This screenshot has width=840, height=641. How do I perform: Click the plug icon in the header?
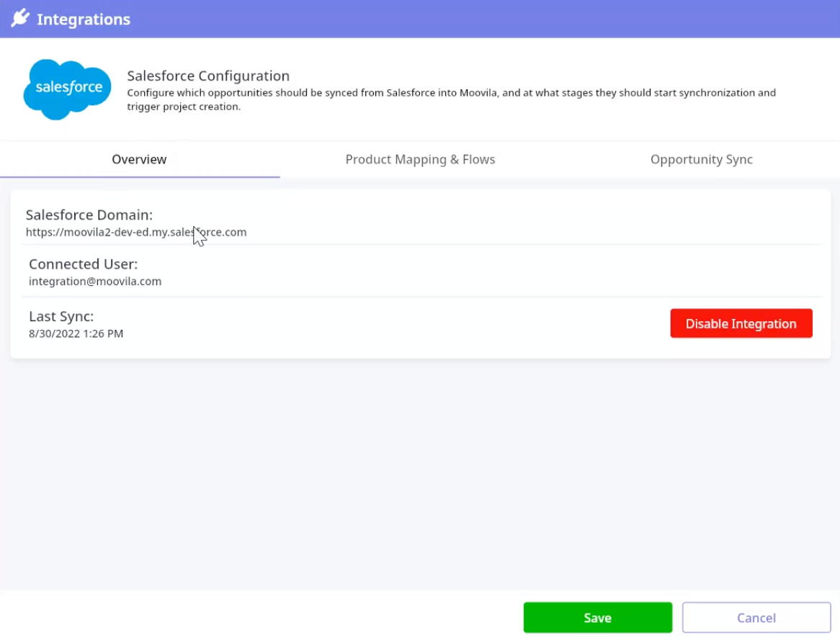(20, 19)
